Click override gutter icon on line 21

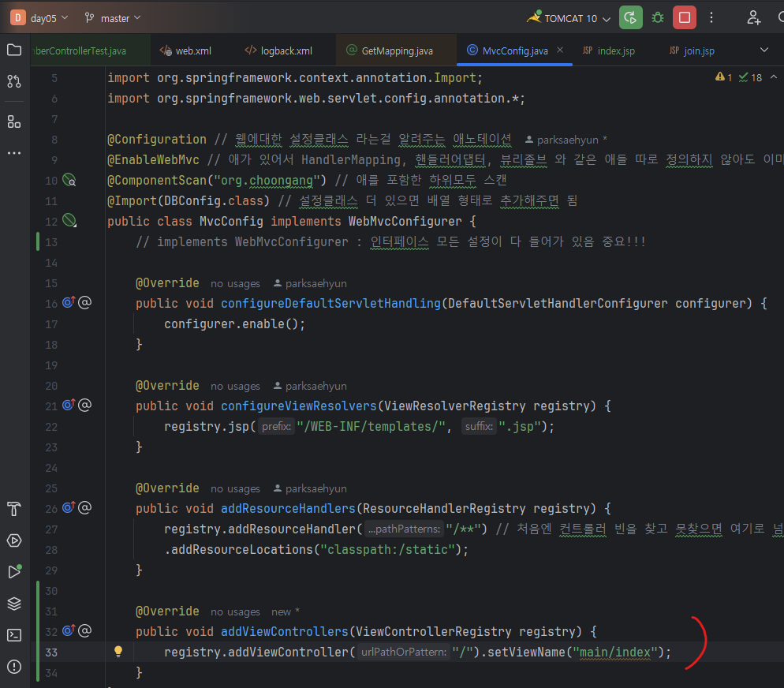pos(69,405)
